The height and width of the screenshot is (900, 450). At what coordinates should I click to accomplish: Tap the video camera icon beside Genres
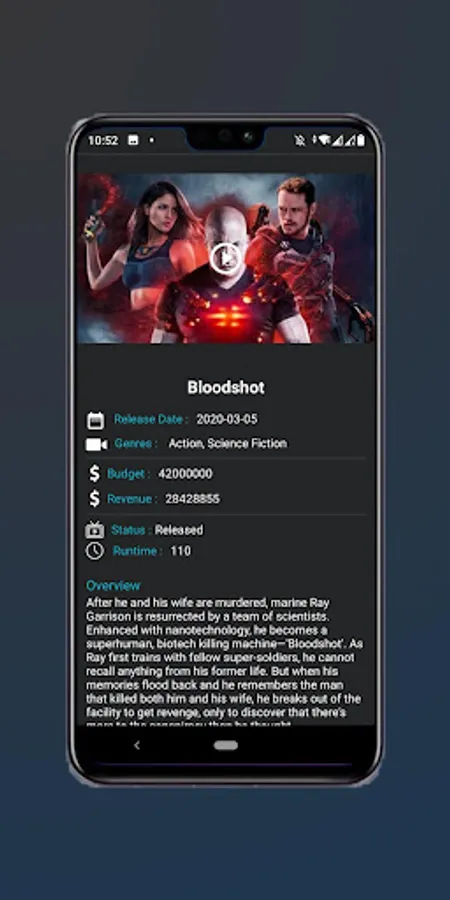(x=96, y=444)
